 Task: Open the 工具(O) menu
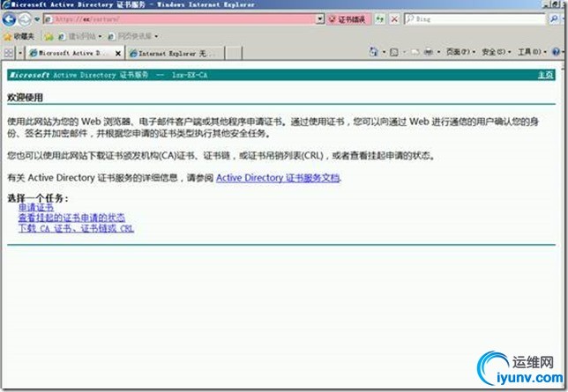[x=532, y=52]
